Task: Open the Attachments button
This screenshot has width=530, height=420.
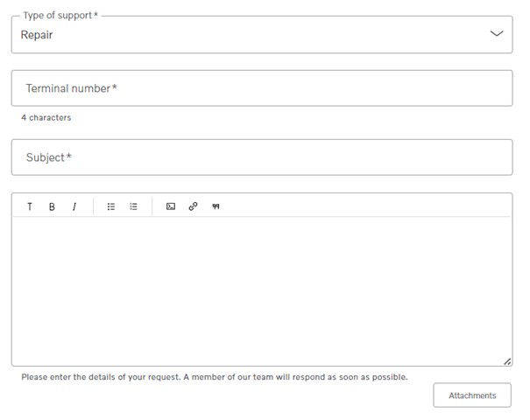Action: click(x=472, y=395)
